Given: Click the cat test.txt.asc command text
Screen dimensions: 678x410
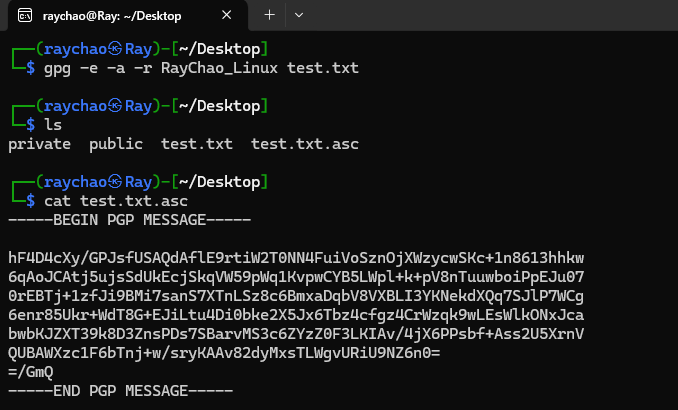Looking at the screenshot, I should tap(116, 201).
